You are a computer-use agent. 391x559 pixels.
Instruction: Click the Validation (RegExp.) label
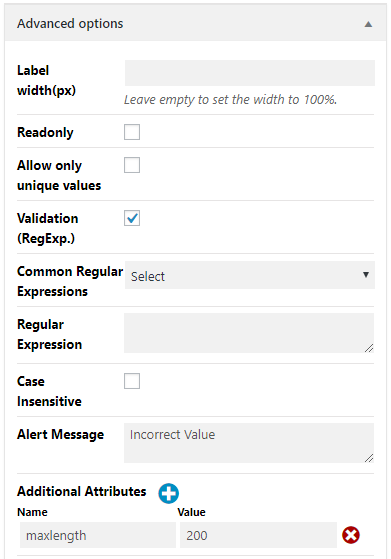[47, 228]
